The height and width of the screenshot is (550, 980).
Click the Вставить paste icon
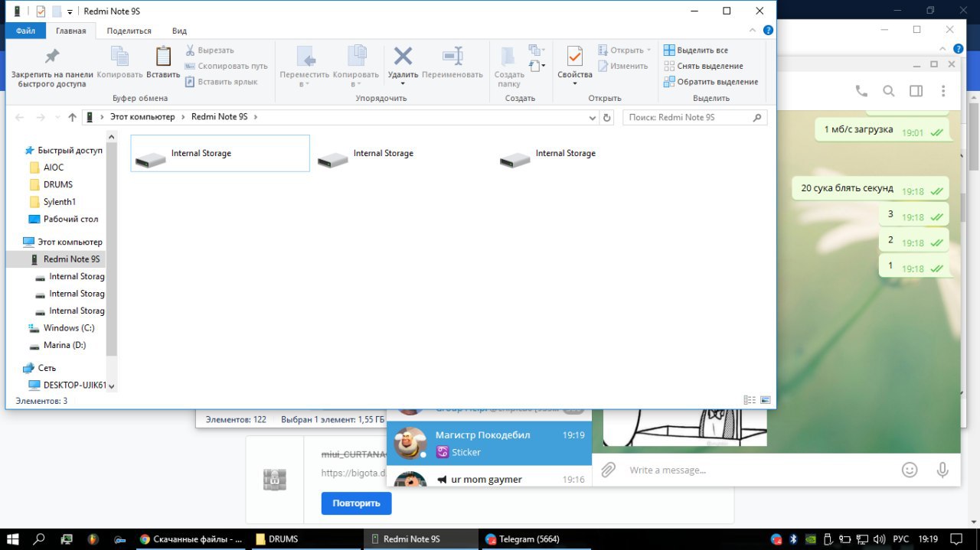click(x=163, y=63)
